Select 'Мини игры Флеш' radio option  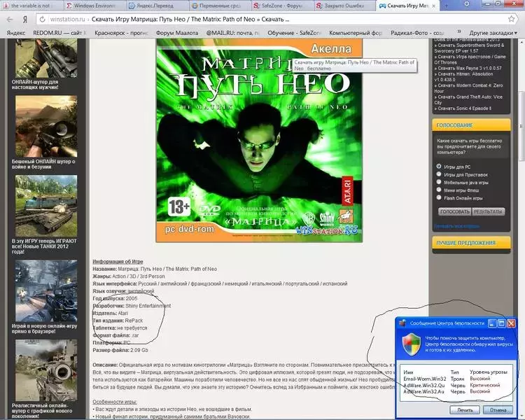pos(439,190)
